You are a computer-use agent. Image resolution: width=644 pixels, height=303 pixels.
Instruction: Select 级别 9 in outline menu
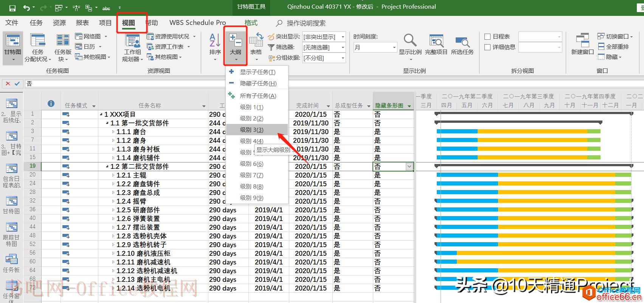257,198
